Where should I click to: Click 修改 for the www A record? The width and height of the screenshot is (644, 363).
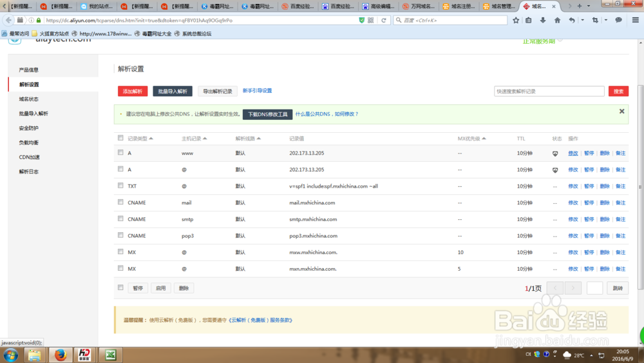click(573, 153)
